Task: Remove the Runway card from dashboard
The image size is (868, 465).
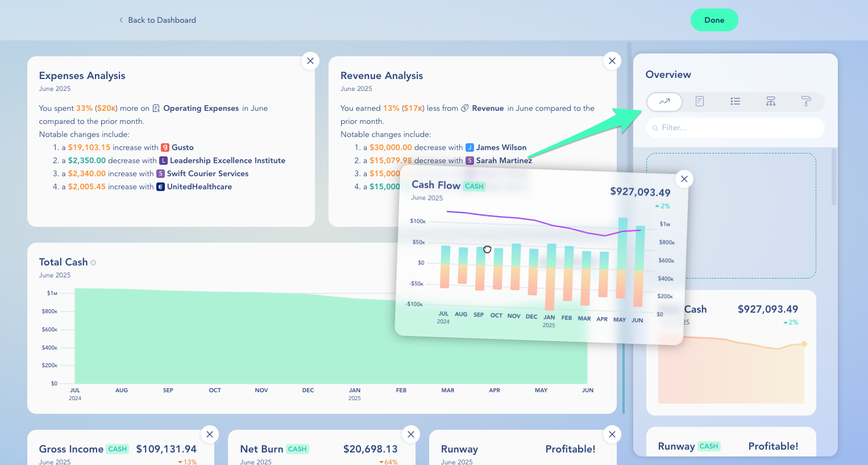Action: 612,434
